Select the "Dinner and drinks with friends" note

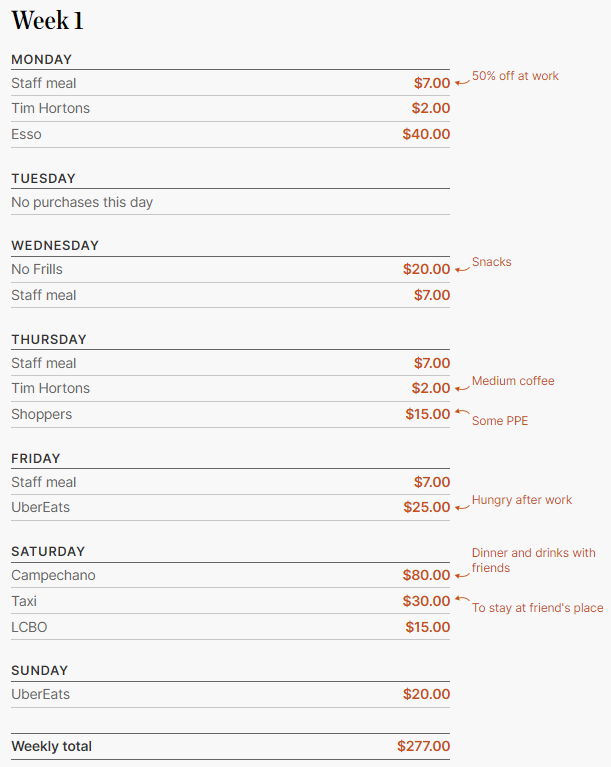(x=533, y=560)
